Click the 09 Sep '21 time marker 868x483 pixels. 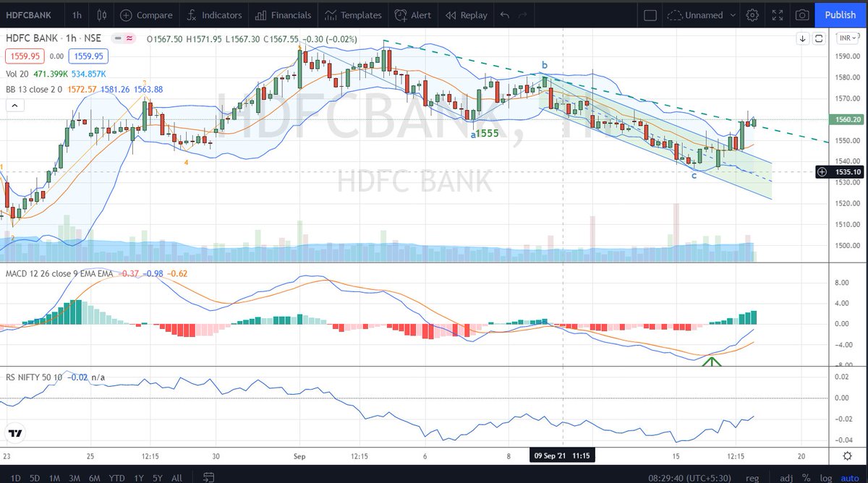[563, 456]
